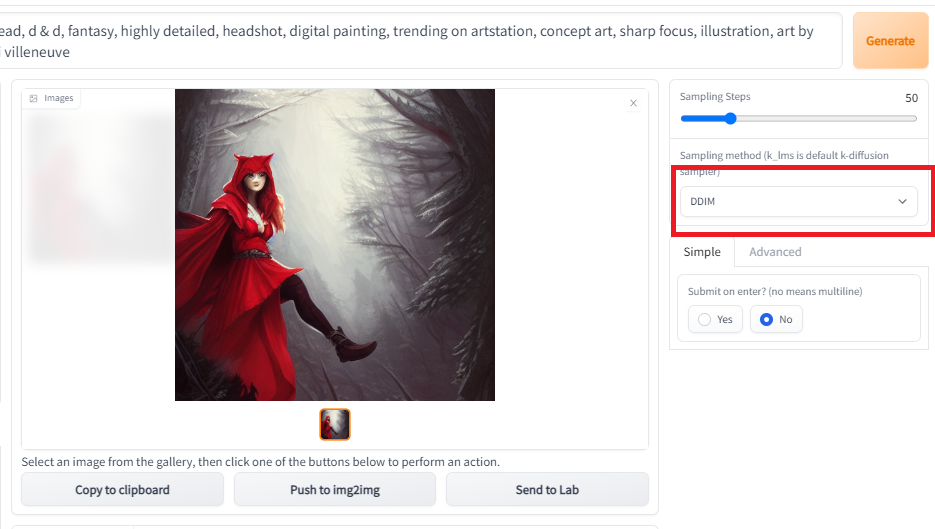Click the chevron arrow on the sampler dropdown
The image size is (935, 529).
902,201
